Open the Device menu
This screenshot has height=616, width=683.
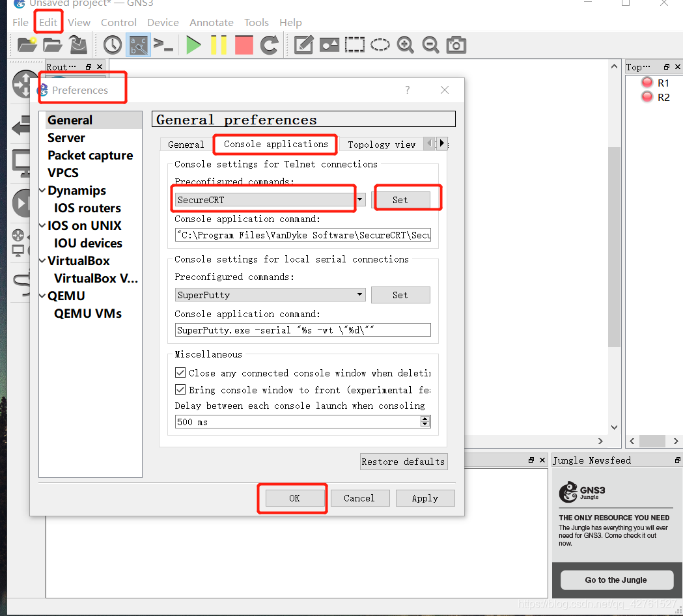[163, 22]
